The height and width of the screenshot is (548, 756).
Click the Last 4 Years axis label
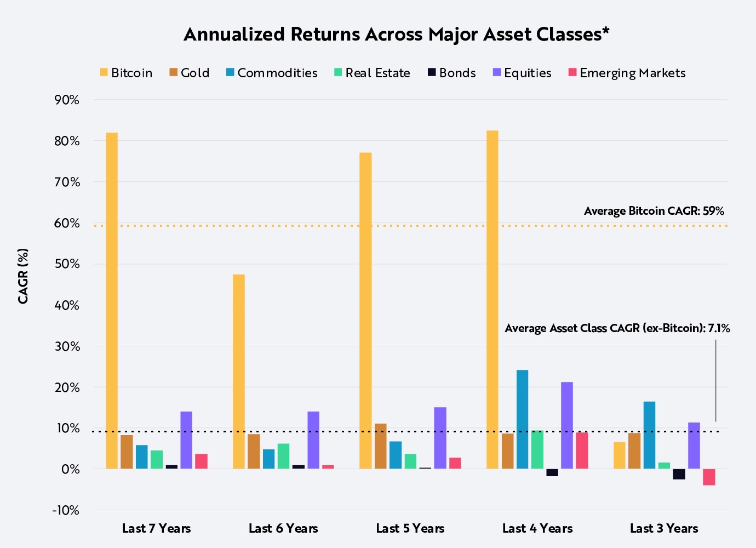tap(537, 529)
